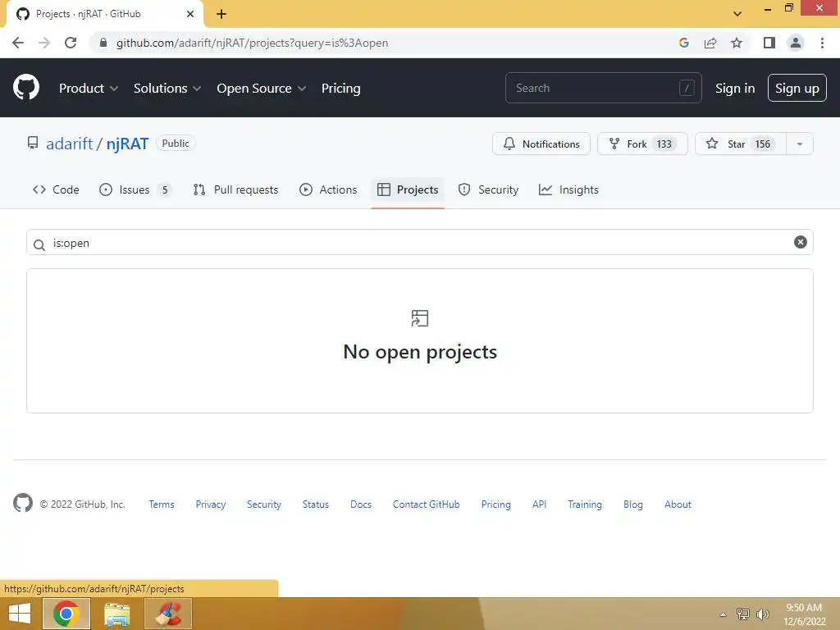Bookmark this page with star icon
840x630 pixels.
(737, 43)
